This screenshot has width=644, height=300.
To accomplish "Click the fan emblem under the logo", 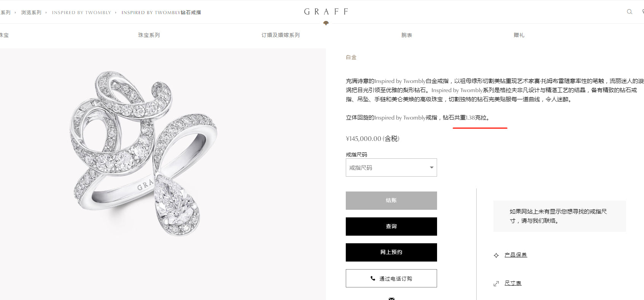I will 326,23.
